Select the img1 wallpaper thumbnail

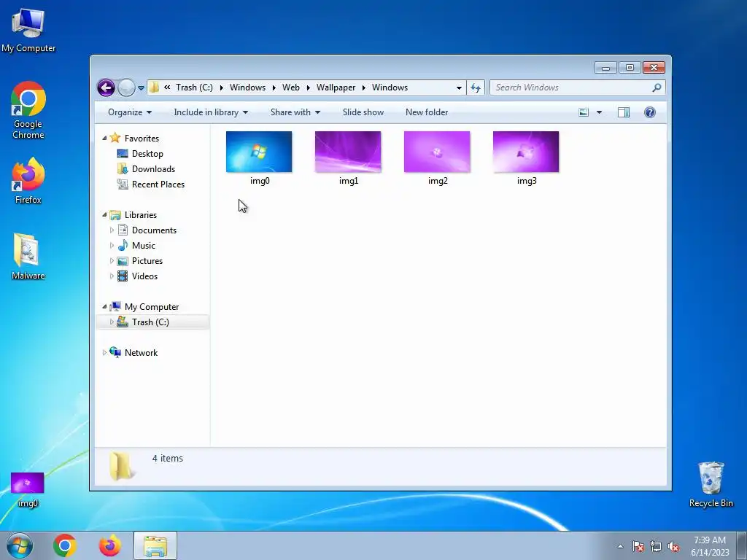[x=348, y=152]
